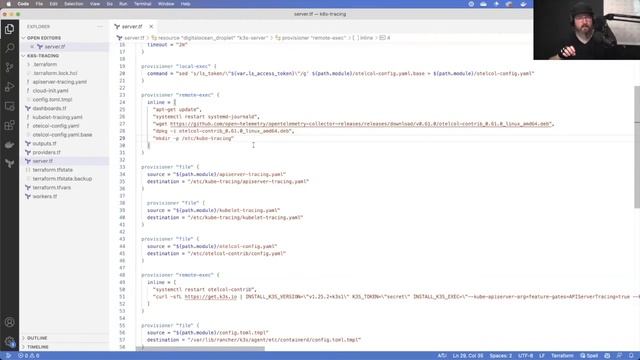Image resolution: width=640 pixels, height=360 pixels.
Task: Open the View menu
Action: click(x=95, y=4)
